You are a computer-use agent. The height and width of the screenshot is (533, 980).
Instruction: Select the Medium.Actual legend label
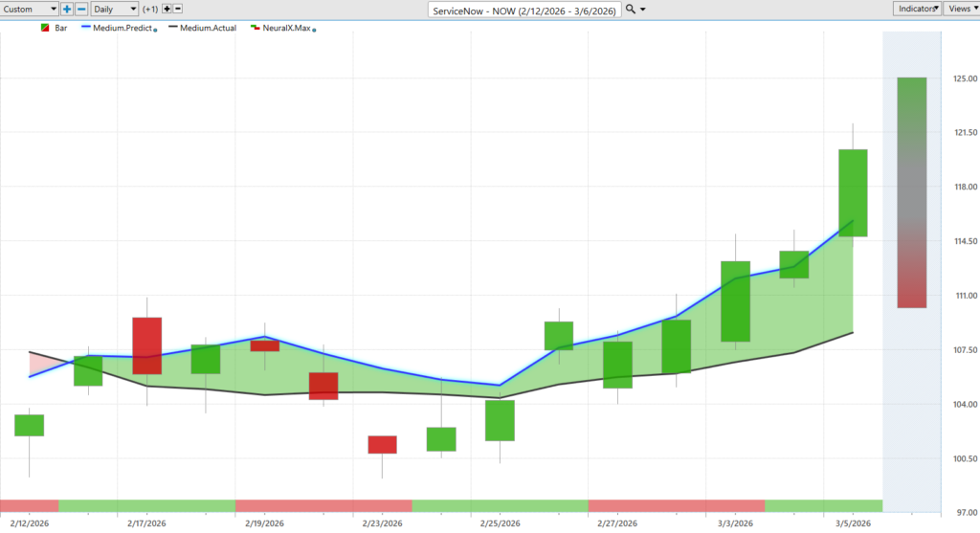coord(208,28)
